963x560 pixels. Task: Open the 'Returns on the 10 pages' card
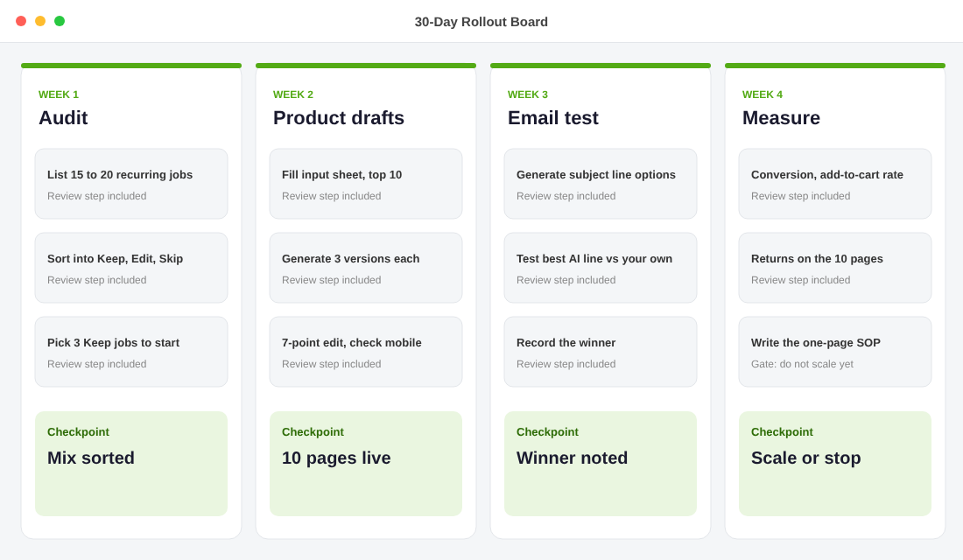[835, 268]
